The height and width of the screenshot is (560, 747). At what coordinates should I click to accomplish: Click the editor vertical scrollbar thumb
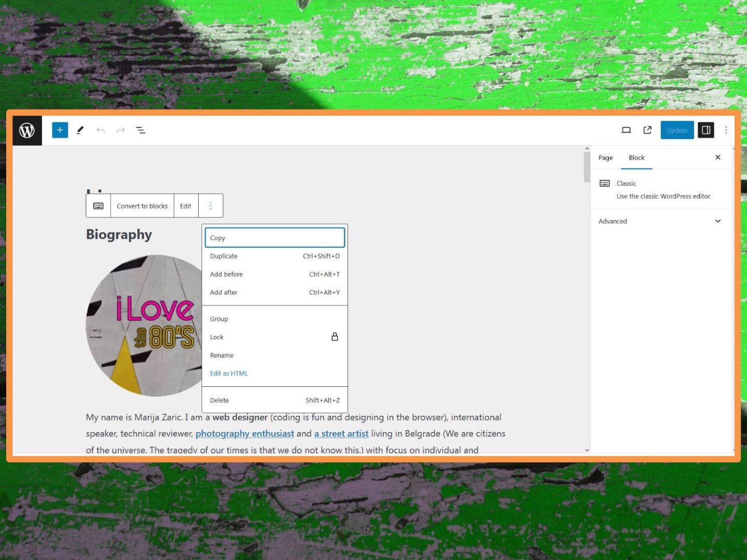pyautogui.click(x=587, y=167)
